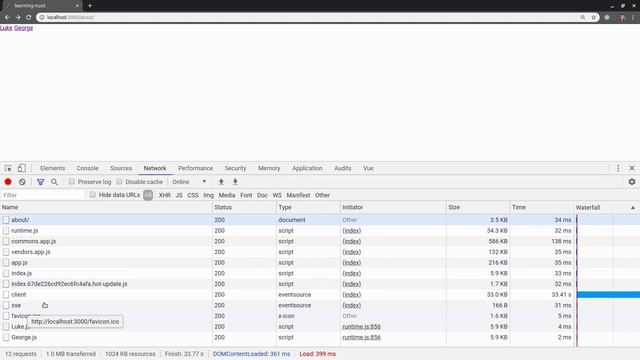
Task: Switch to the Console tab
Action: click(87, 168)
